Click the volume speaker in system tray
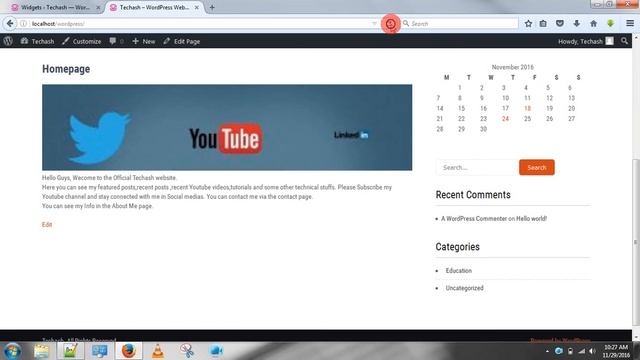 592,351
